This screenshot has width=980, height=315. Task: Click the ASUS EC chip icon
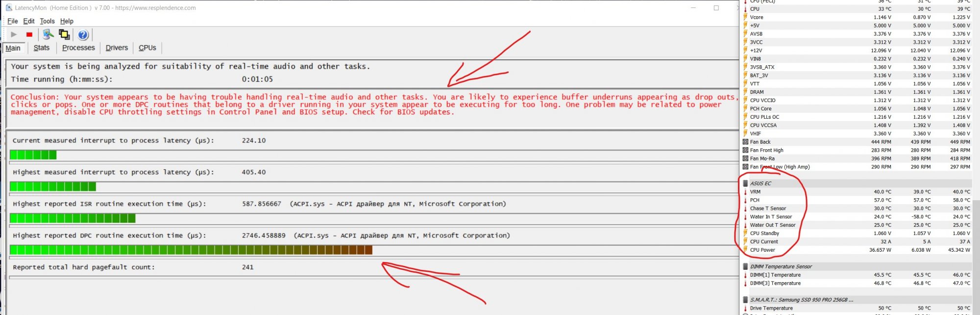tap(745, 184)
